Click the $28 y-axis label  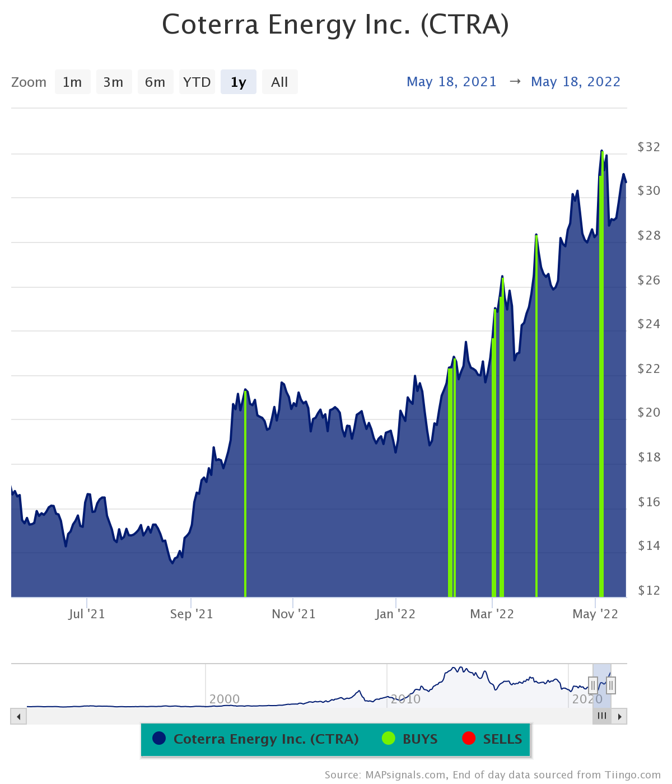pos(649,236)
